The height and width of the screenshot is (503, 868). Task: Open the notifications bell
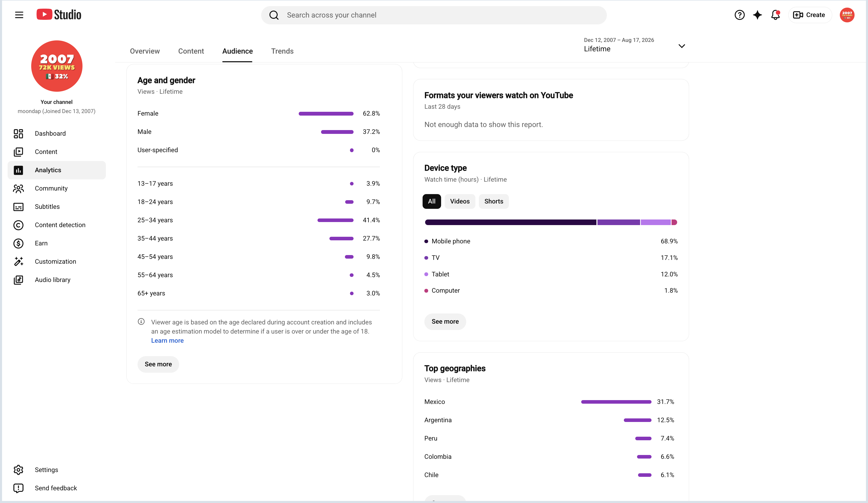[x=775, y=15]
